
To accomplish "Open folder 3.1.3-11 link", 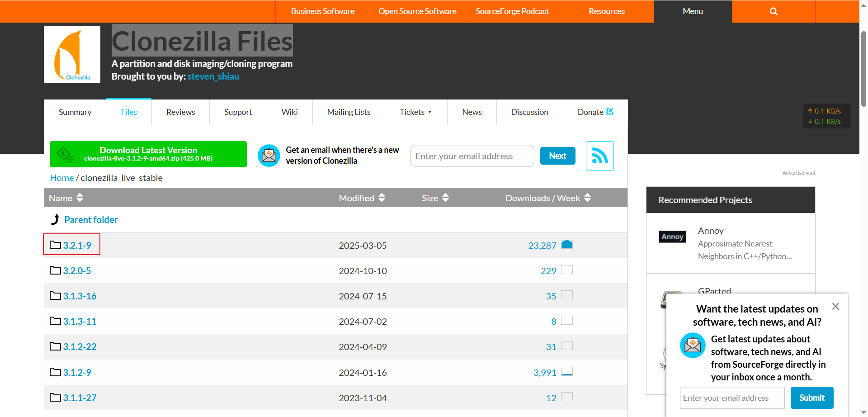I will click(80, 321).
